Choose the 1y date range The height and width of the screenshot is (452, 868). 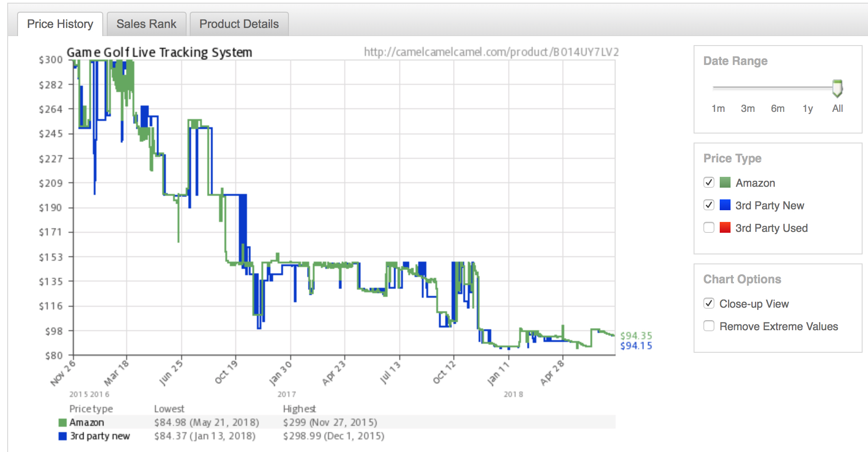[808, 109]
